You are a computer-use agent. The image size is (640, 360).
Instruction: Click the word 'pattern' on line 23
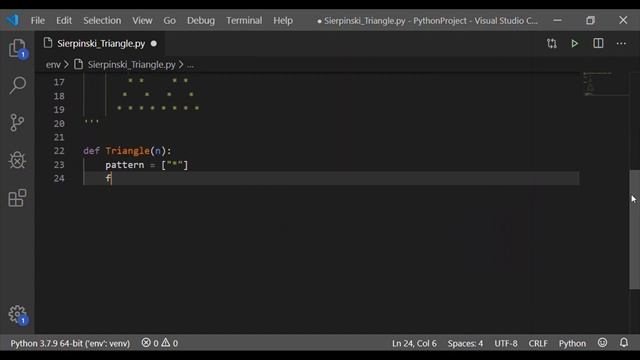click(x=124, y=165)
